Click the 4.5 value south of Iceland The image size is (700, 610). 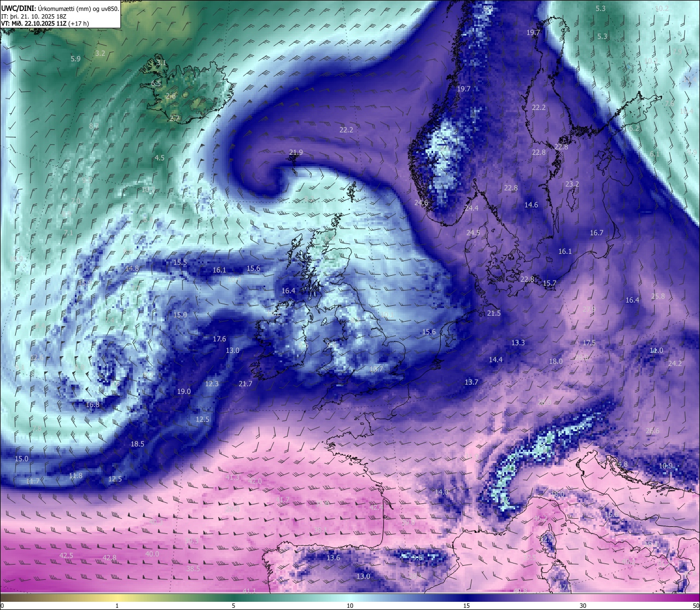[159, 158]
